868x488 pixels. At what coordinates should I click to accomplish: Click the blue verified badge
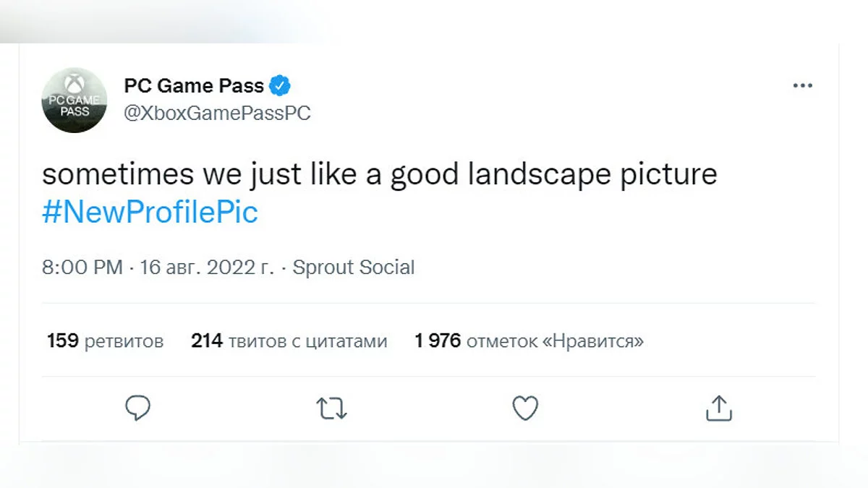(x=280, y=86)
